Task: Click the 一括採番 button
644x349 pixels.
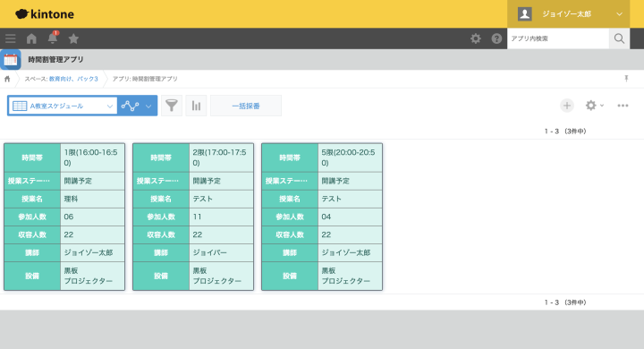Action: [246, 106]
